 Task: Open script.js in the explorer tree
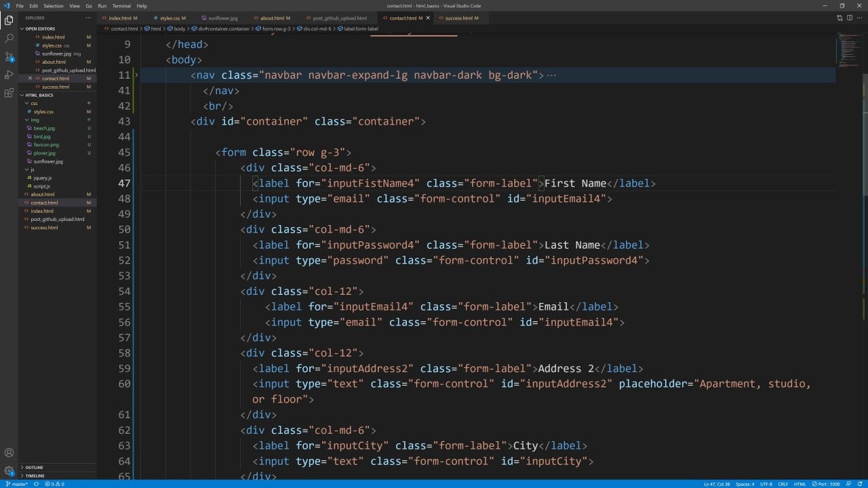(41, 186)
